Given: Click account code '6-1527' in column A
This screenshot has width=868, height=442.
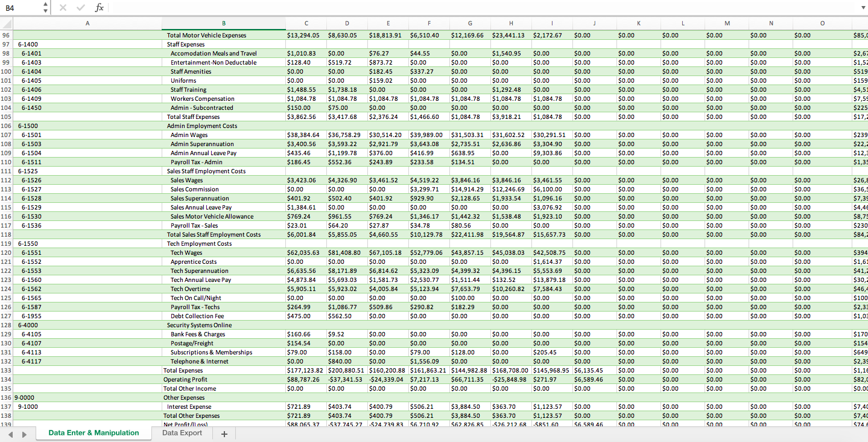Looking at the screenshot, I should [87, 190].
